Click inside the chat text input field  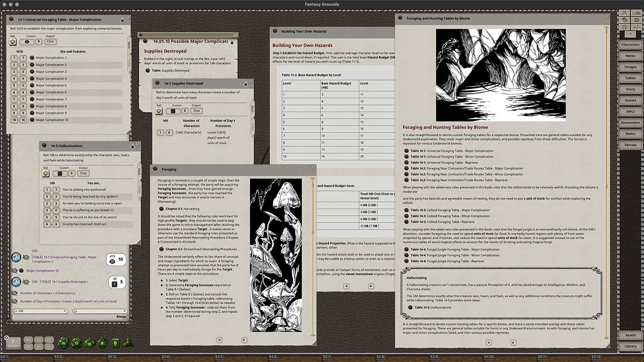pos(60,317)
